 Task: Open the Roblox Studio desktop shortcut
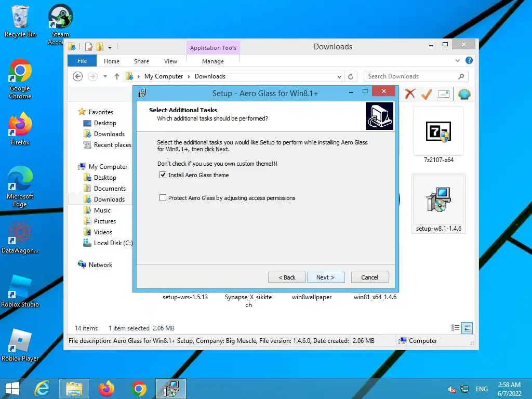point(20,291)
